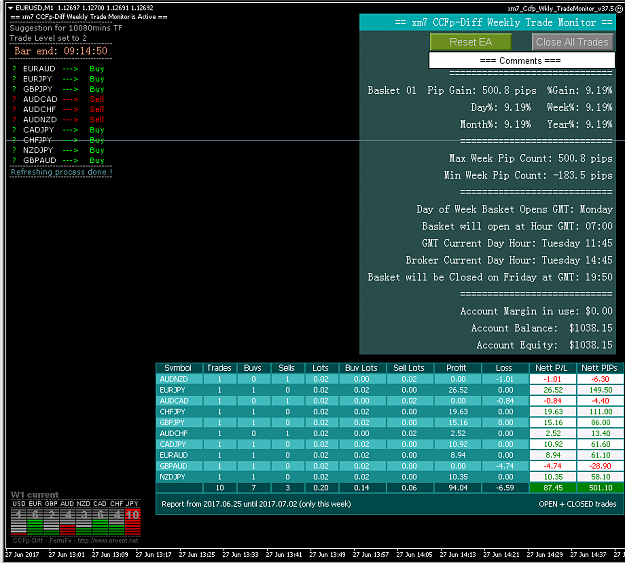Click the AUDNZD row in trades table
The height and width of the screenshot is (563, 625).
[x=389, y=379]
